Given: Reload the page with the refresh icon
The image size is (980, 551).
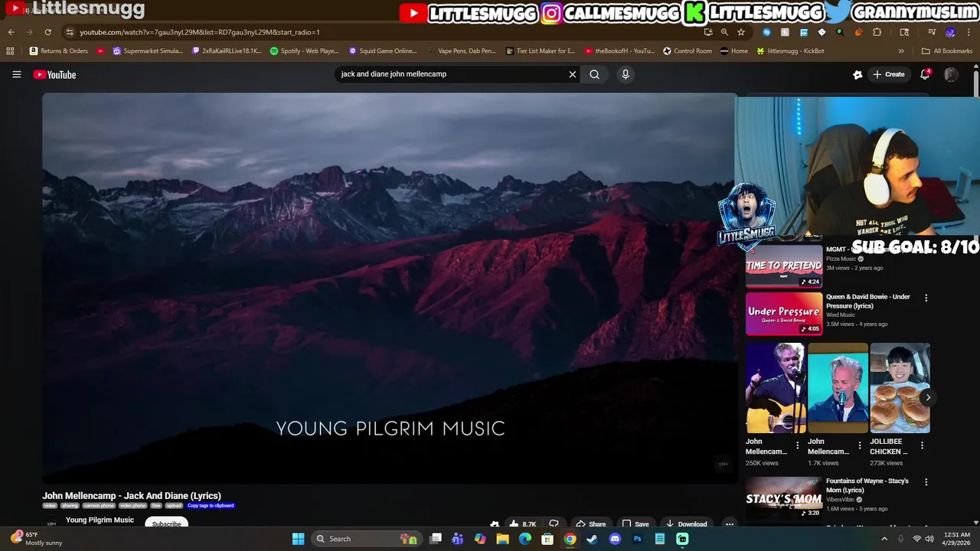Looking at the screenshot, I should click(47, 32).
